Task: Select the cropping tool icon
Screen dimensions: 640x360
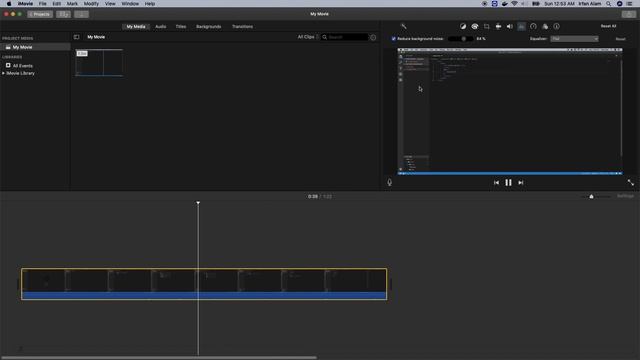Action: tap(487, 27)
